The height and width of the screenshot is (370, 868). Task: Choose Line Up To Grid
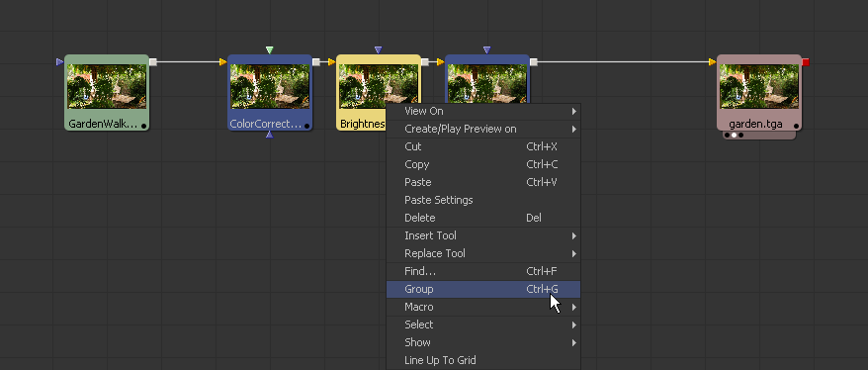tap(483, 360)
